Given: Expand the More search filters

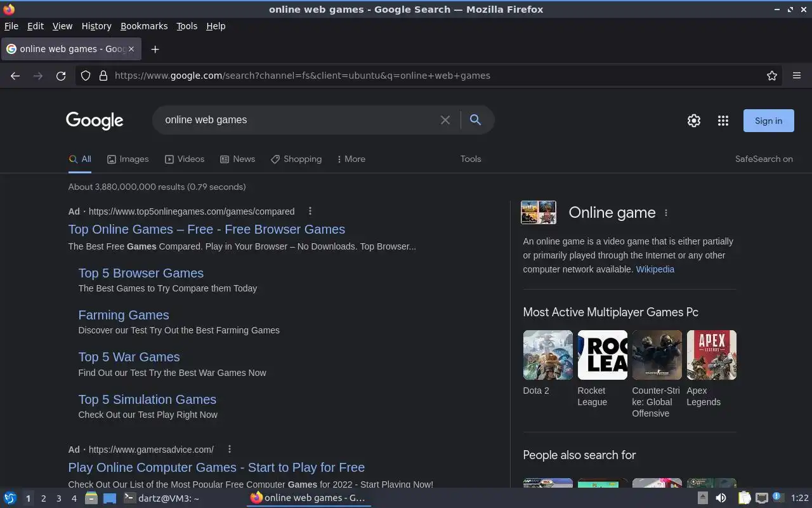Looking at the screenshot, I should (351, 159).
